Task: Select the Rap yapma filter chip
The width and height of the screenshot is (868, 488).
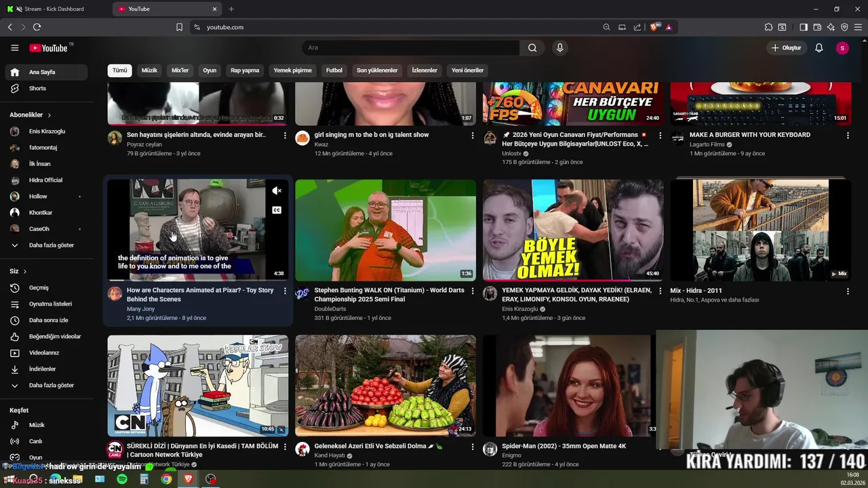Action: tap(245, 70)
